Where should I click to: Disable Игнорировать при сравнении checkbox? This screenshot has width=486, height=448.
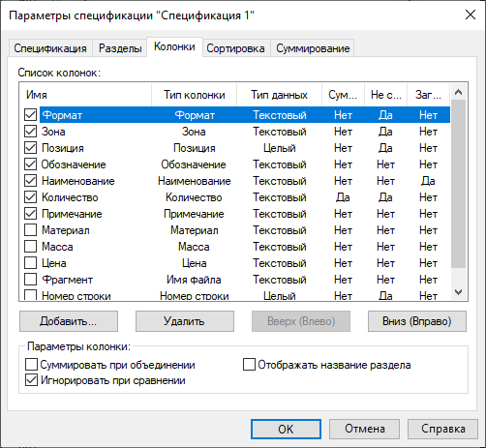(31, 380)
